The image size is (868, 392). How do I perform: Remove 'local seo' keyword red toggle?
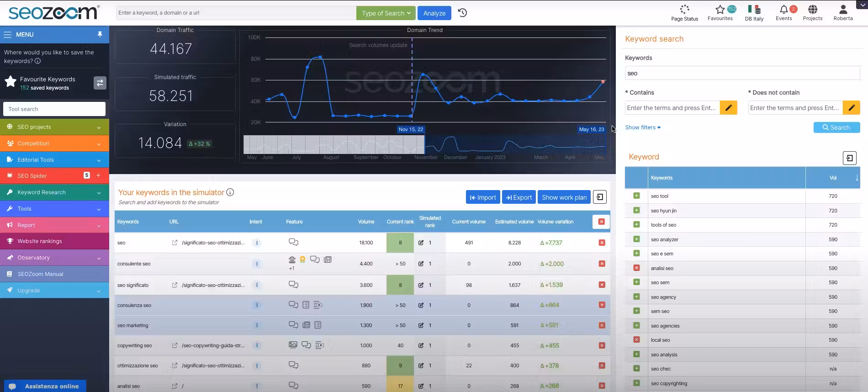[636, 339]
